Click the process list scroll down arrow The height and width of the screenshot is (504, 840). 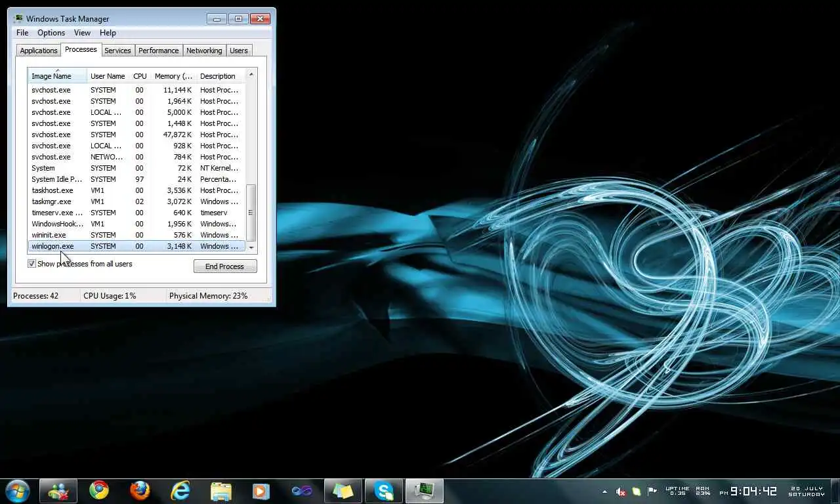(x=251, y=247)
